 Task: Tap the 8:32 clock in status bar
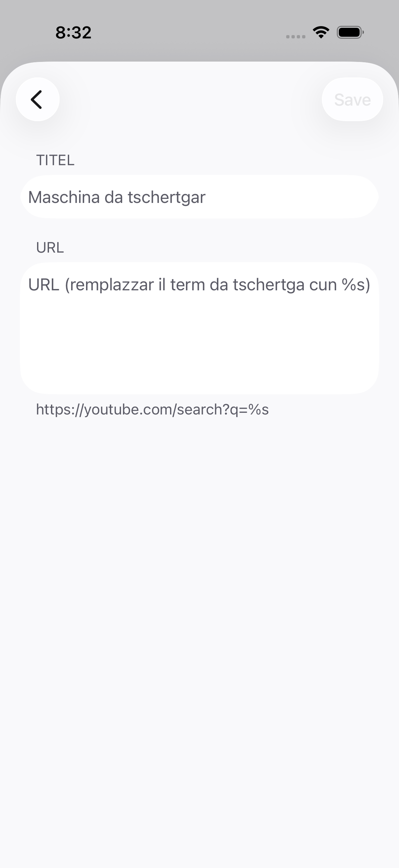[x=73, y=32]
